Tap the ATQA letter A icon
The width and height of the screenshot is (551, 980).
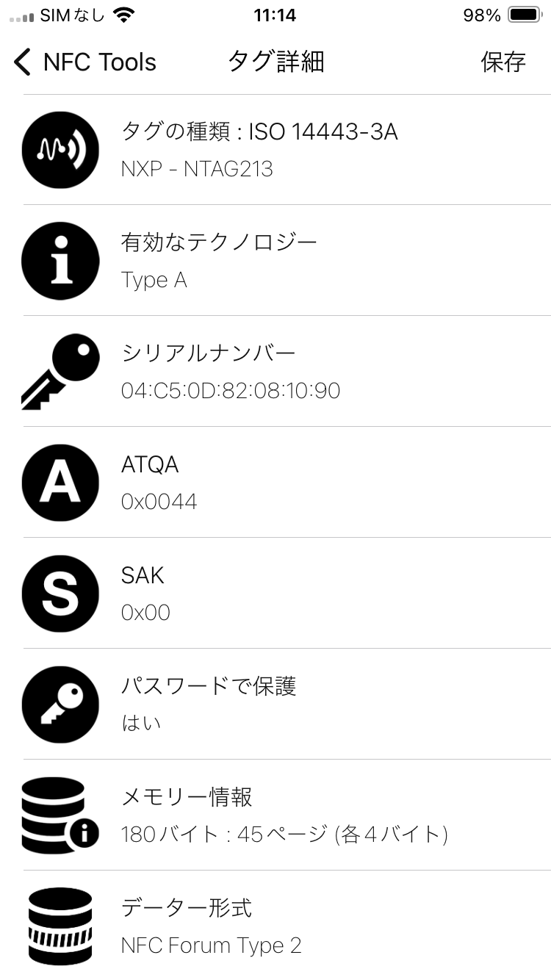coord(60,483)
